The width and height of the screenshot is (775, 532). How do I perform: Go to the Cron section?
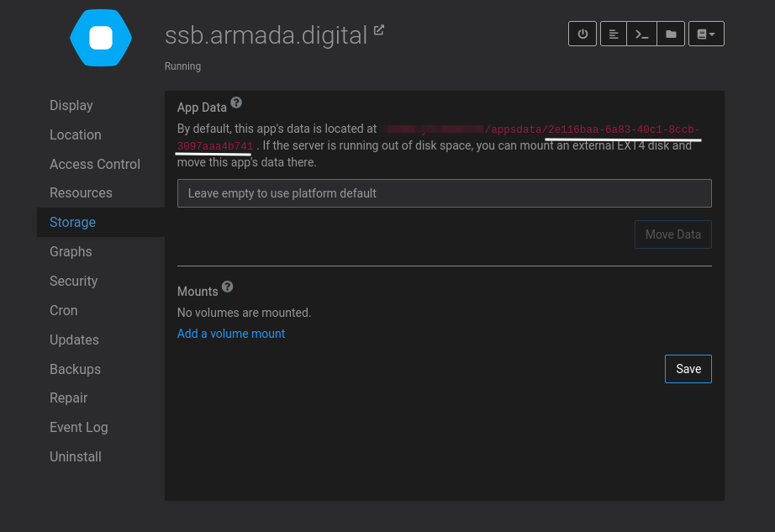[64, 310]
